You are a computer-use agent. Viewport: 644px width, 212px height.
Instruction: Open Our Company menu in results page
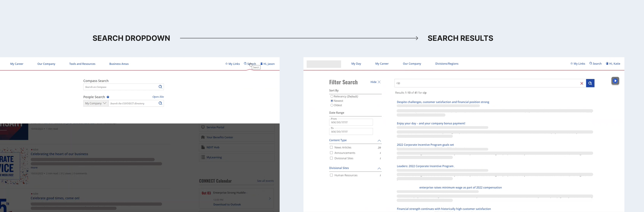click(x=412, y=64)
